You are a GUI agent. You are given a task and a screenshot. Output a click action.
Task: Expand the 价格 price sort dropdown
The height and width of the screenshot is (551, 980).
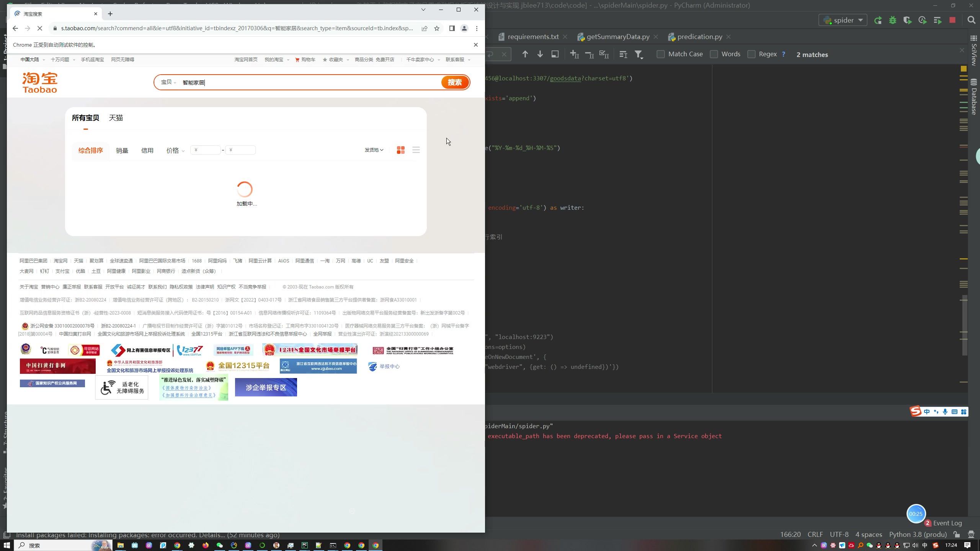175,150
